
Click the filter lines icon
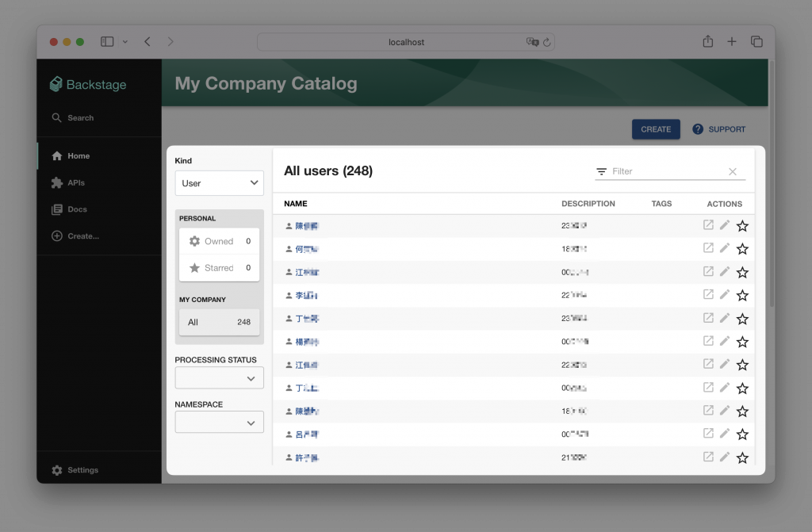(601, 171)
